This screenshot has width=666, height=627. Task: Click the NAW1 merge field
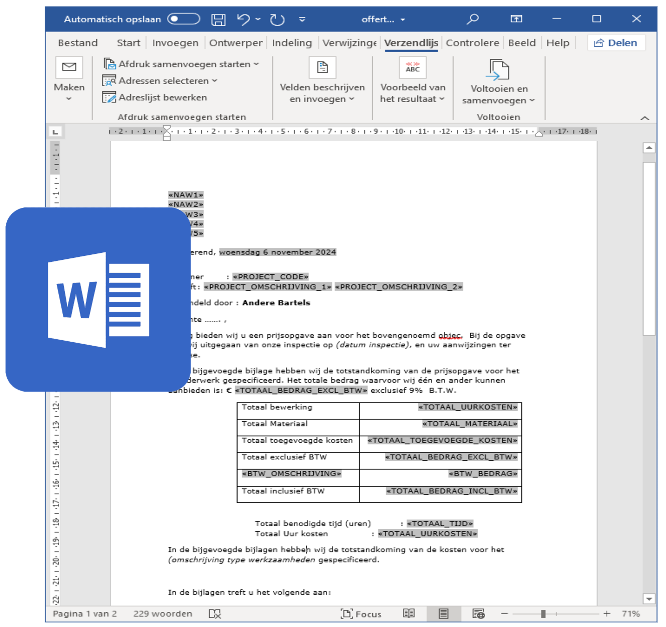pyautogui.click(x=186, y=195)
